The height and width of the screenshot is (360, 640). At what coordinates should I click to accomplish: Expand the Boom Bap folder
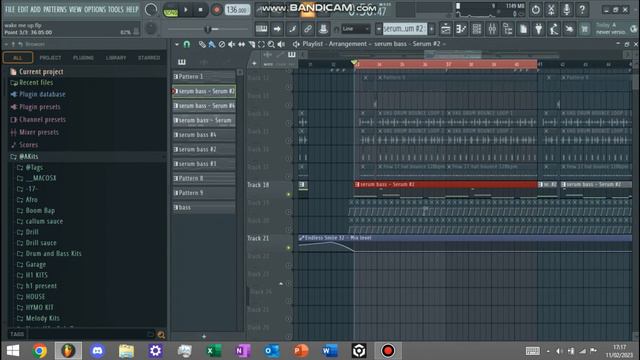point(40,211)
